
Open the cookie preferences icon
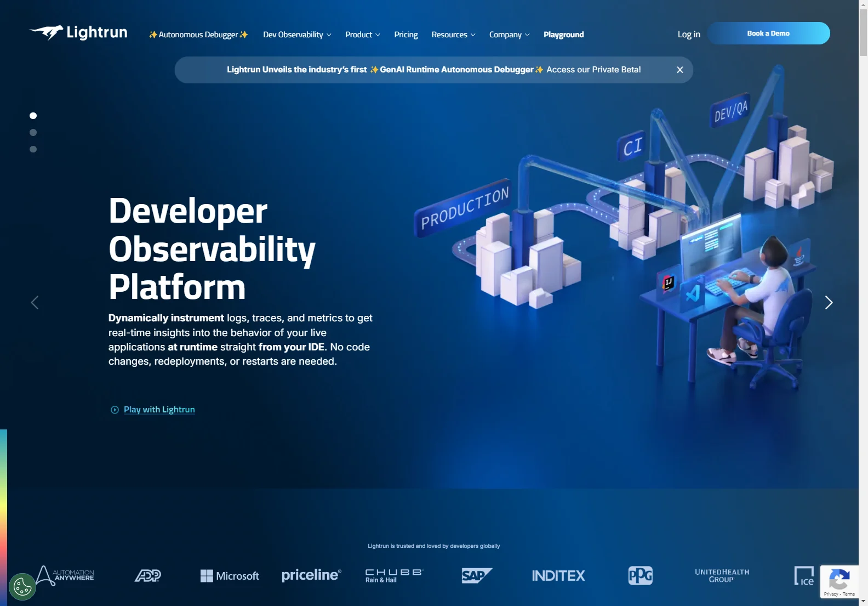[22, 587]
